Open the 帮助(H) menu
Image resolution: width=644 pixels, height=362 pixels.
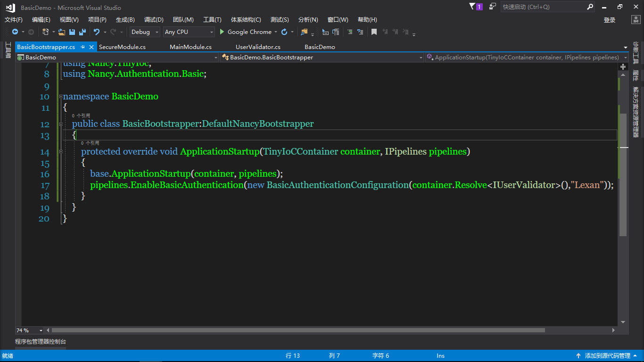[x=367, y=20]
